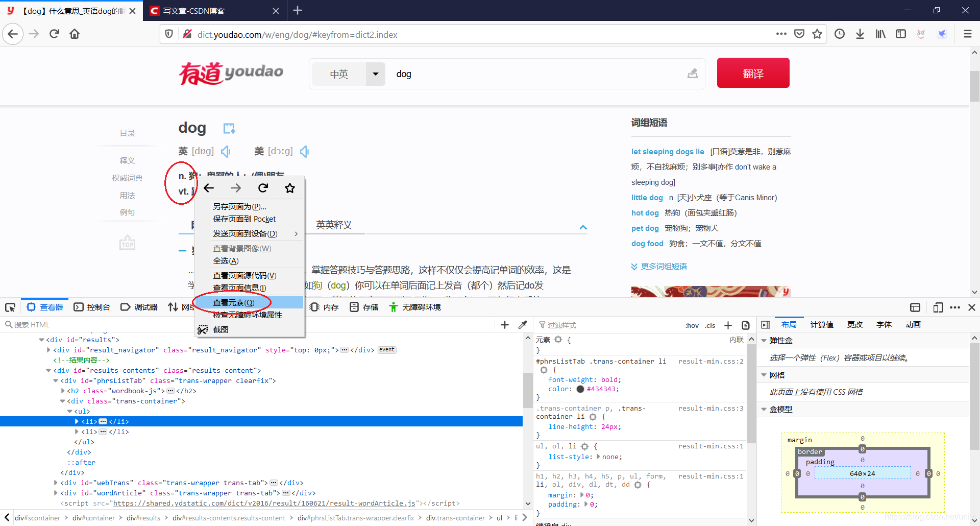Open the Firefox hamburger menu
Screen dimensions: 980x526
click(967, 34)
